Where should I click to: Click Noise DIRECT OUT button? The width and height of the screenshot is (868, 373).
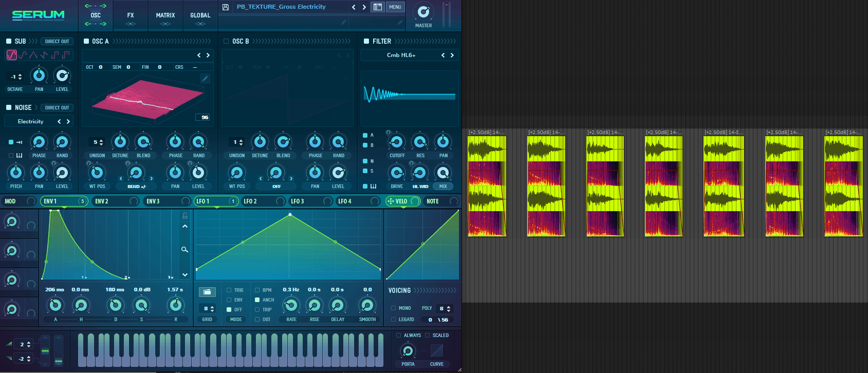click(57, 107)
